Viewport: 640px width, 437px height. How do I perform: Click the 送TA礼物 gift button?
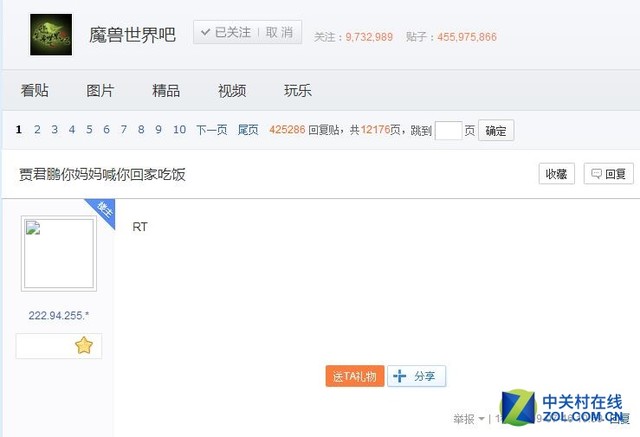[355, 376]
